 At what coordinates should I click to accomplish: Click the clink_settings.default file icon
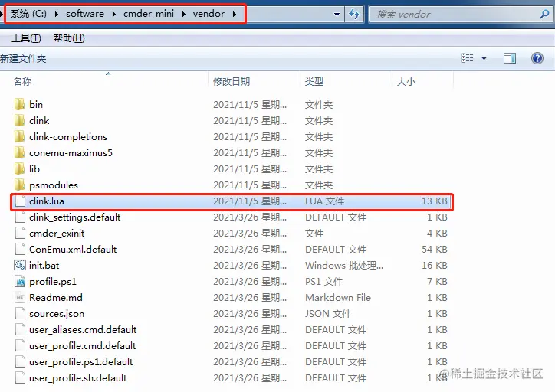pyautogui.click(x=20, y=217)
